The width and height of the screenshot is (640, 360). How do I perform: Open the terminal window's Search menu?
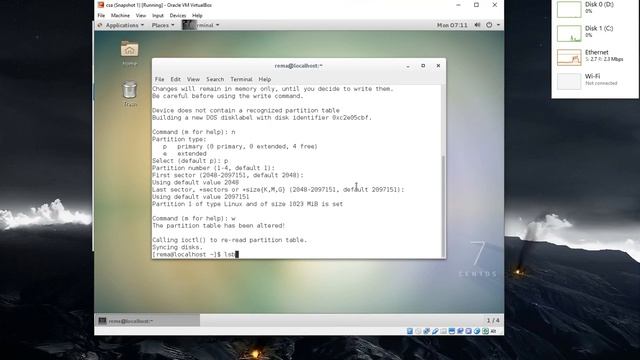tap(215, 79)
